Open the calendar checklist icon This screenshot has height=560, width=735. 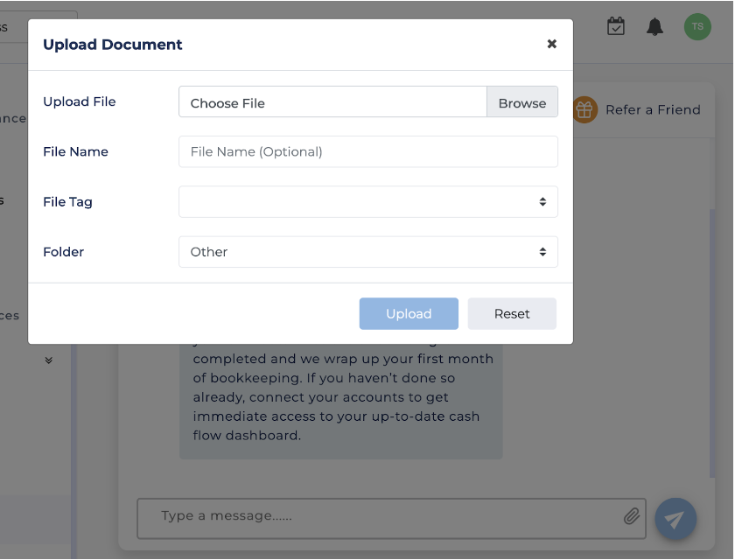pyautogui.click(x=616, y=26)
